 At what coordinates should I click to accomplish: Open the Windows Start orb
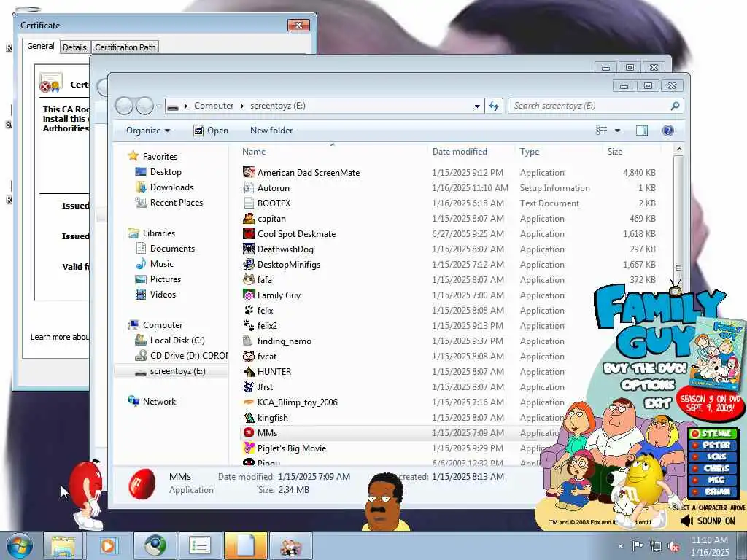20,545
